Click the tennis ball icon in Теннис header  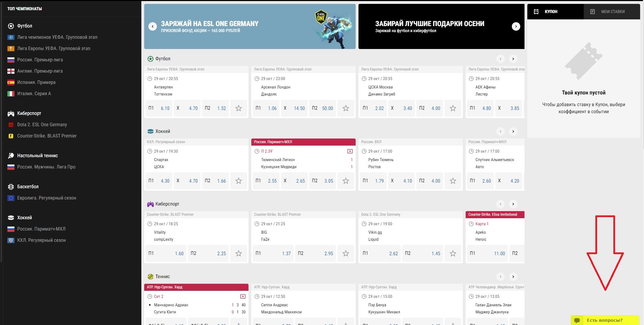[x=151, y=277]
